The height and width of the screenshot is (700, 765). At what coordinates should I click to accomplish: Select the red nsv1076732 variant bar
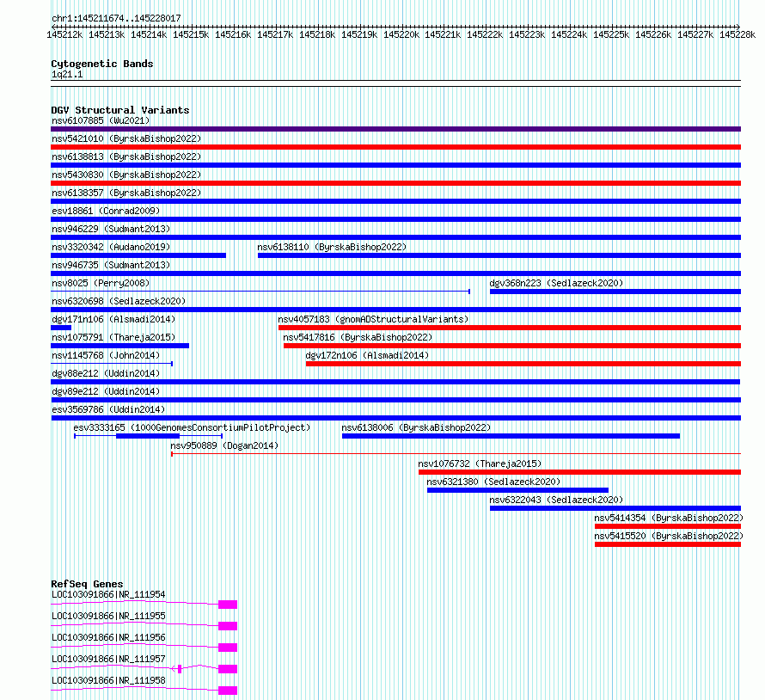pos(579,472)
